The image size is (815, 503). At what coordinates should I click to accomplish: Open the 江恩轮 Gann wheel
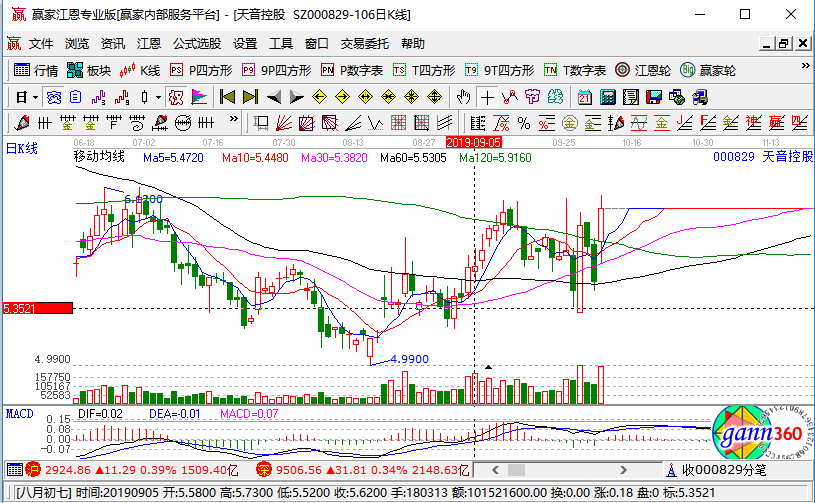642,70
